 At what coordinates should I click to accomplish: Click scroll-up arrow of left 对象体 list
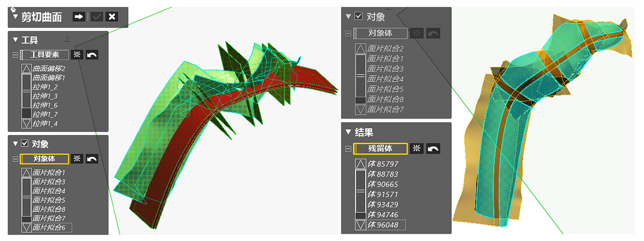point(26,173)
